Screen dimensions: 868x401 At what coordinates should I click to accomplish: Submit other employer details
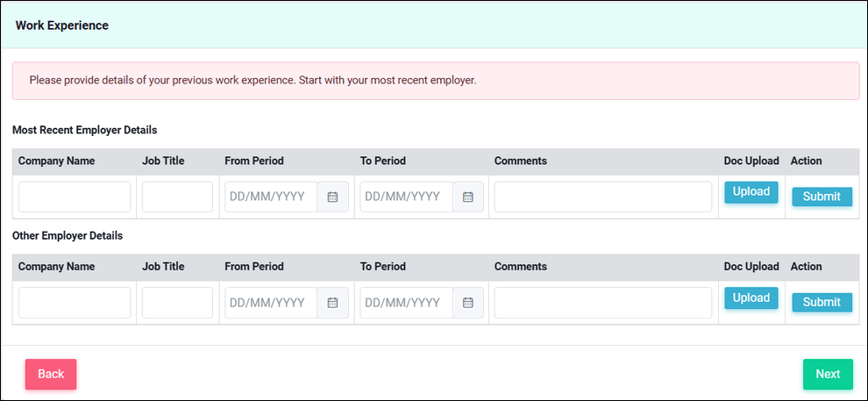click(822, 303)
